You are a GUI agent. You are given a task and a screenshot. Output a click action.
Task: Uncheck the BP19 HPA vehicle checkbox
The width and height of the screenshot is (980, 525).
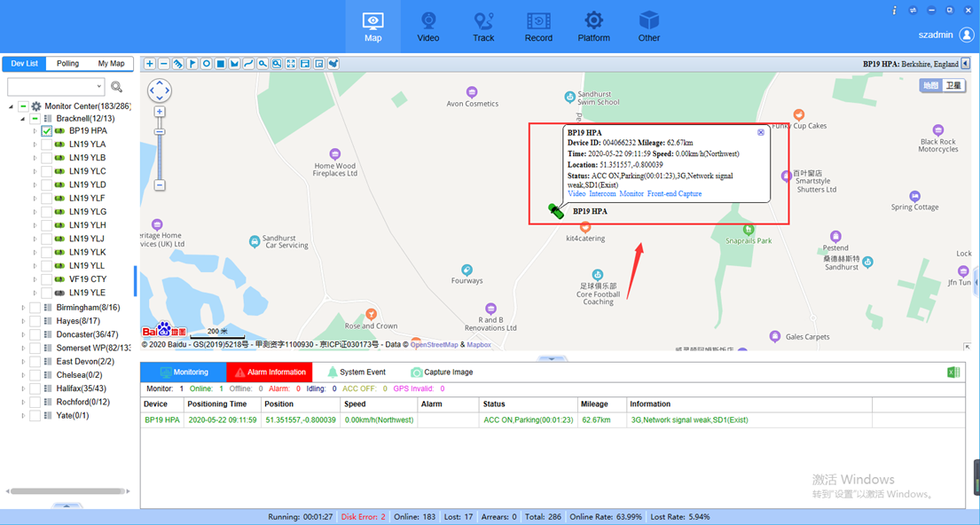tap(47, 131)
